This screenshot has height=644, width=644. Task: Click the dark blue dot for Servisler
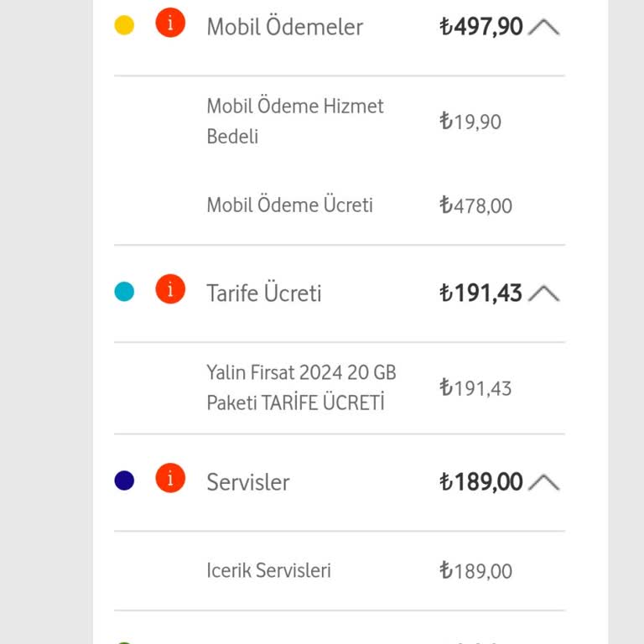coord(124,480)
